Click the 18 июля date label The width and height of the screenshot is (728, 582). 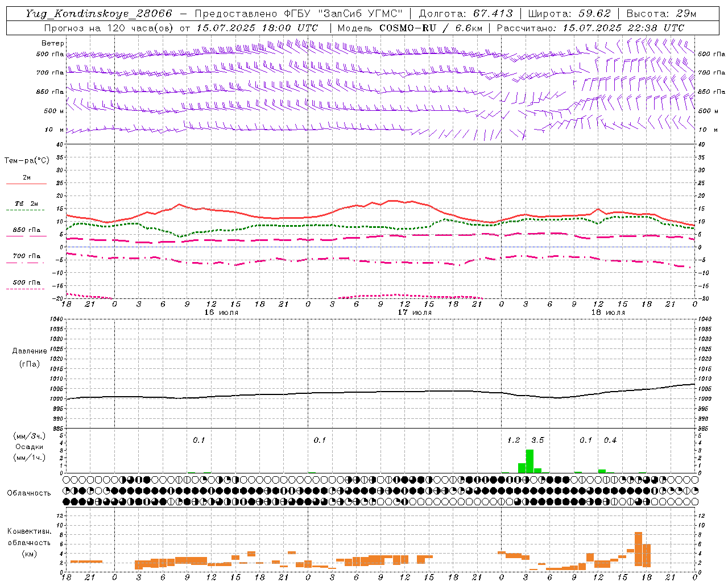click(608, 313)
